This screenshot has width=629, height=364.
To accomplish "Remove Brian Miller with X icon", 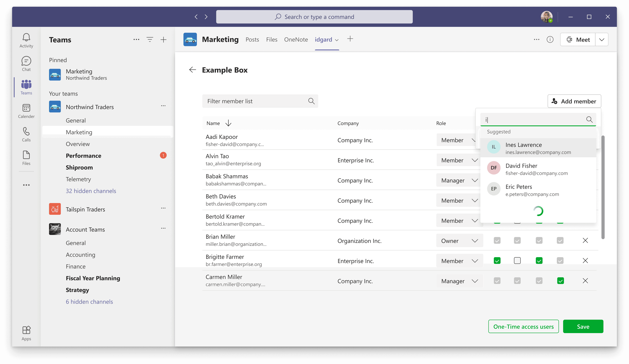I will [x=585, y=241].
